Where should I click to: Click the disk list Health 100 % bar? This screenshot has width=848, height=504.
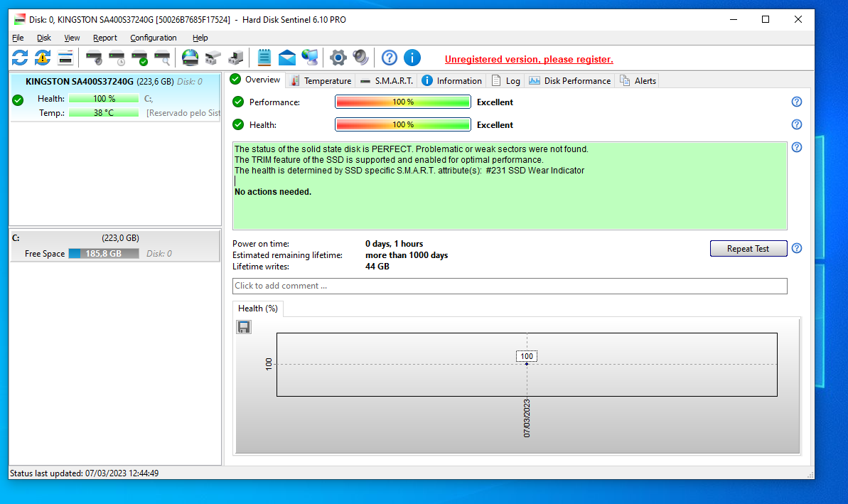[x=104, y=98]
